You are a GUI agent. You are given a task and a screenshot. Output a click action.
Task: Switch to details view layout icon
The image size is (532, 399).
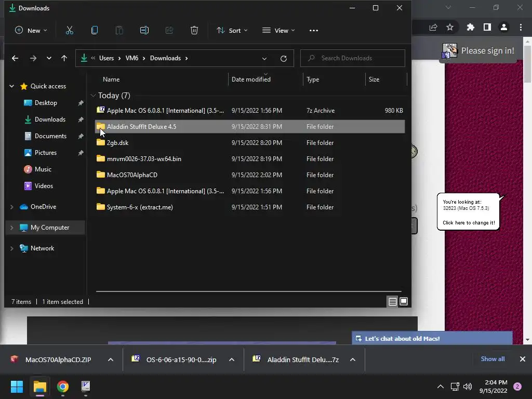click(393, 301)
